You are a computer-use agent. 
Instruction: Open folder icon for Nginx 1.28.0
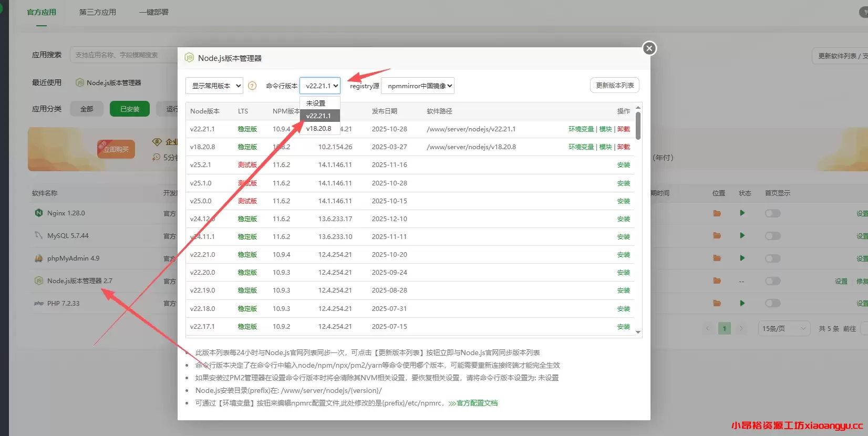coord(717,213)
